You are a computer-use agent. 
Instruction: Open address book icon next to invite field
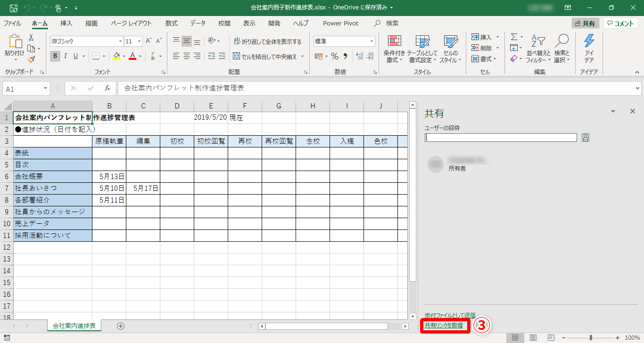click(586, 138)
